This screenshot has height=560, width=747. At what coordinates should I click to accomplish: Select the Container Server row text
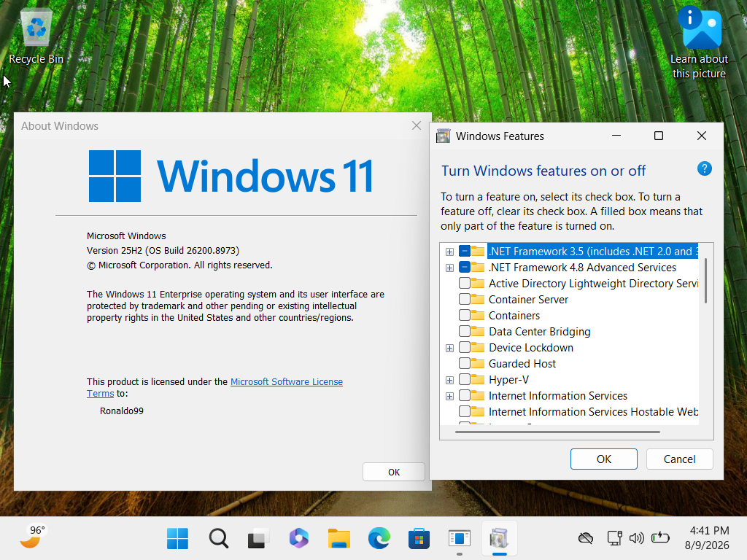tap(528, 300)
